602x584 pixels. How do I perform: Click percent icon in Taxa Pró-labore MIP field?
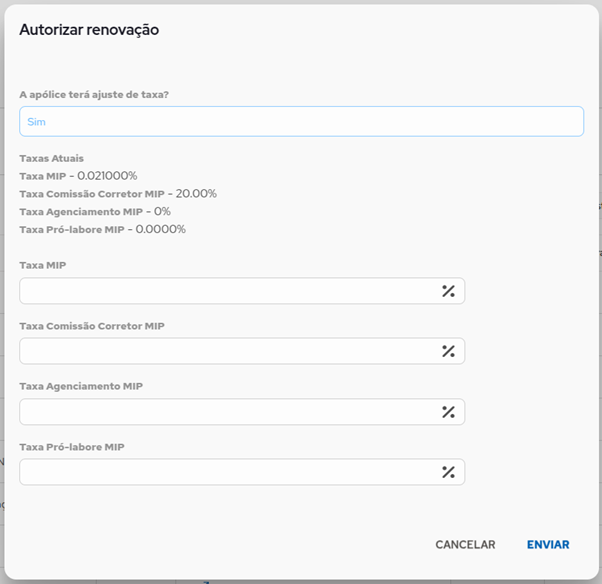448,472
